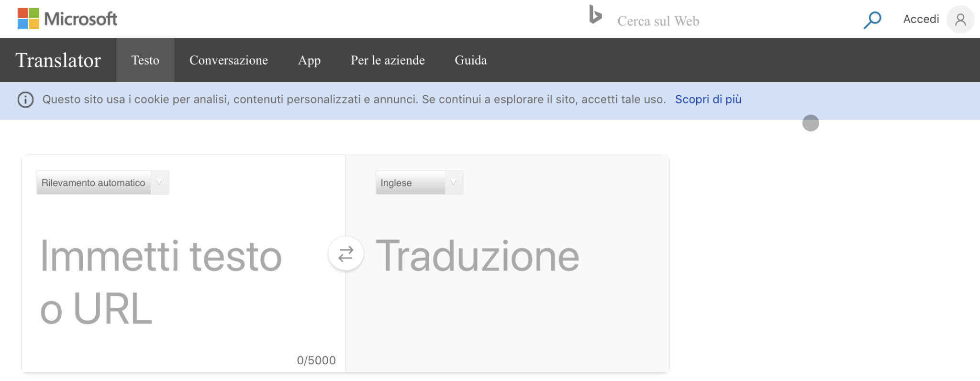Click the Bing logo icon
The height and width of the screenshot is (381, 980).
[595, 14]
